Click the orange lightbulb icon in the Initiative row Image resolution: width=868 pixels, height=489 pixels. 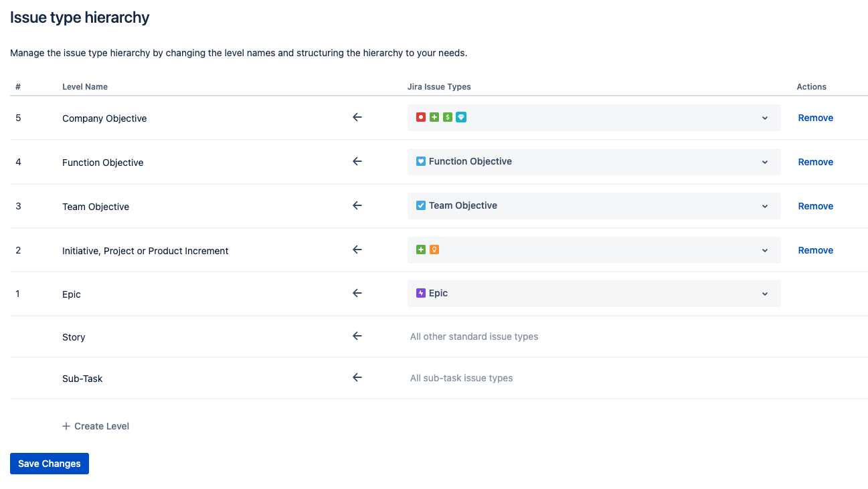(434, 249)
